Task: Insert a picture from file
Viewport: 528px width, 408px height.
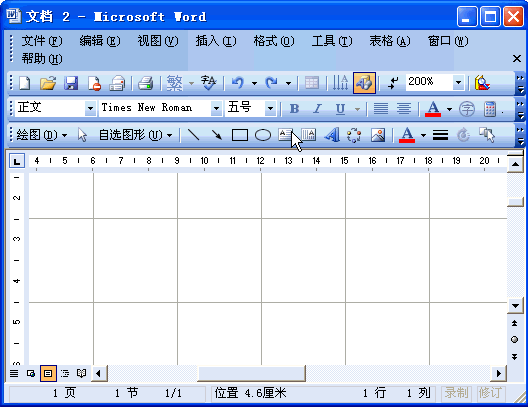Action: coord(378,135)
